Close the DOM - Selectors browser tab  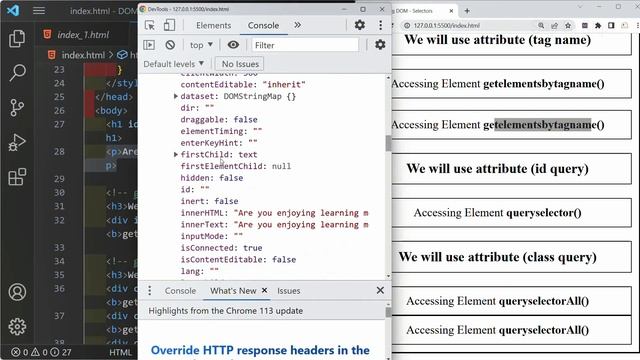click(x=451, y=11)
